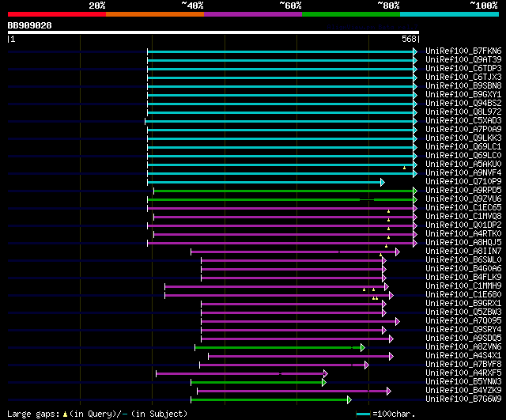
Task: Open the UniRef100_B9SBN8 entry
Action: point(463,86)
